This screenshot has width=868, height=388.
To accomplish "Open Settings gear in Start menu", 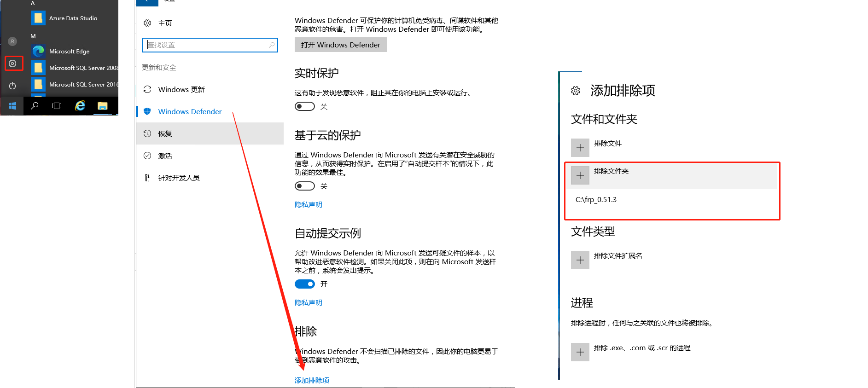I will [13, 64].
